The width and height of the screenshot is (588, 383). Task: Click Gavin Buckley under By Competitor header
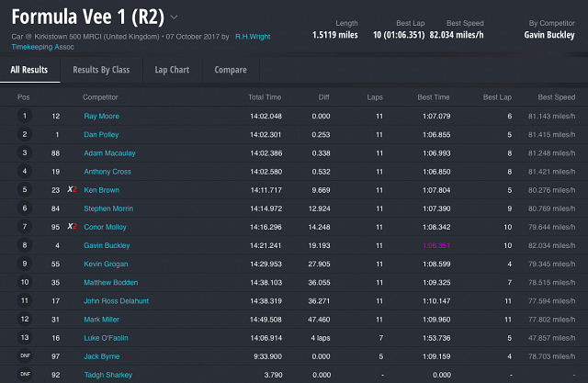[549, 35]
